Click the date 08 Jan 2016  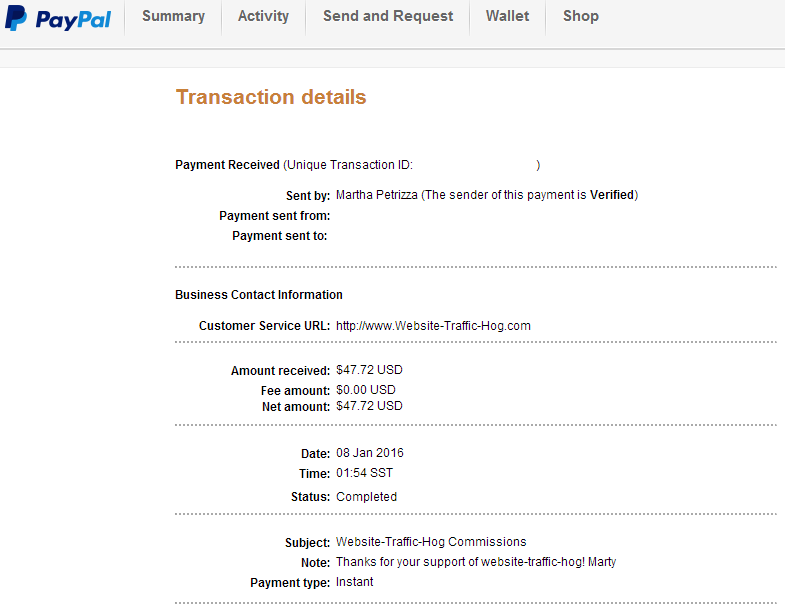coord(370,453)
